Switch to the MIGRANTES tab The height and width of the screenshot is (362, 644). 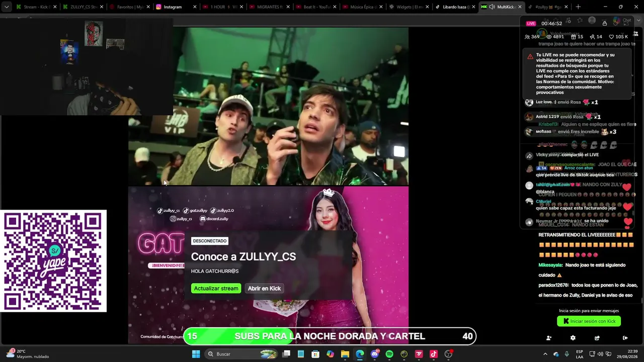pos(269,7)
